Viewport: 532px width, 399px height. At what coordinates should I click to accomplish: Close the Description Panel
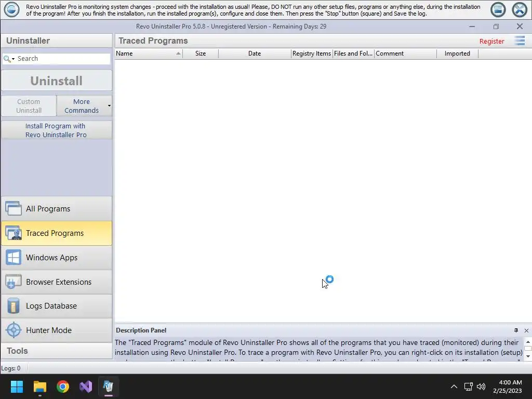[x=526, y=330]
